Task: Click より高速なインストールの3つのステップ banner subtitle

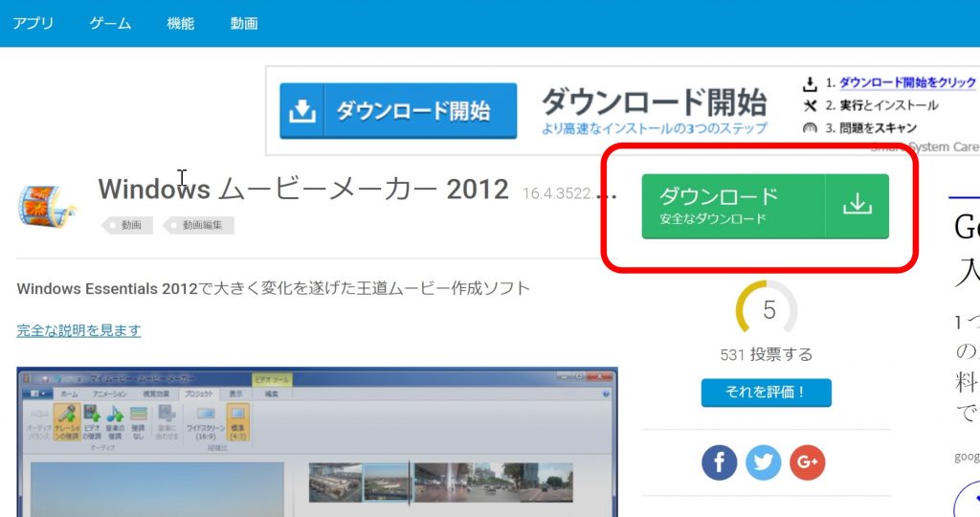Action: click(655, 129)
